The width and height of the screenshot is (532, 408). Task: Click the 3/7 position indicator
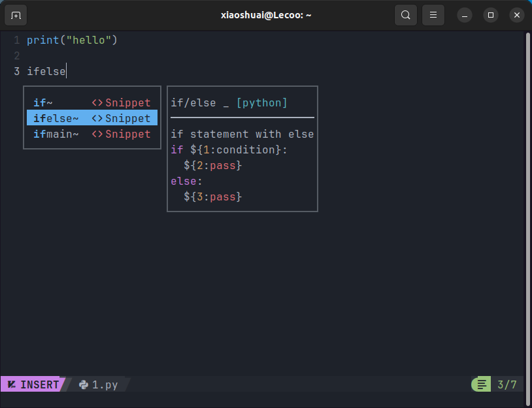(507, 384)
